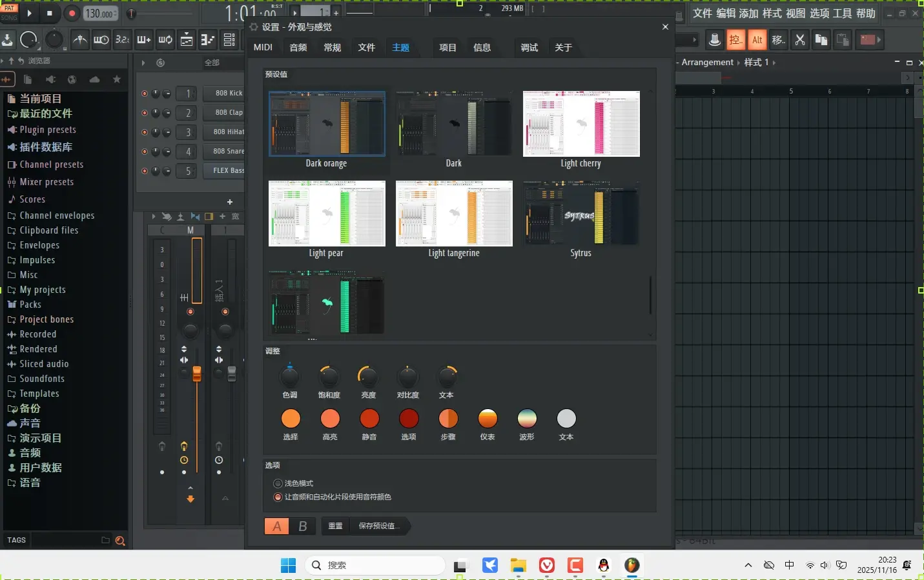The height and width of the screenshot is (580, 924).
Task: Enable the wait-for-input-before-recording icon
Action: tap(101, 40)
